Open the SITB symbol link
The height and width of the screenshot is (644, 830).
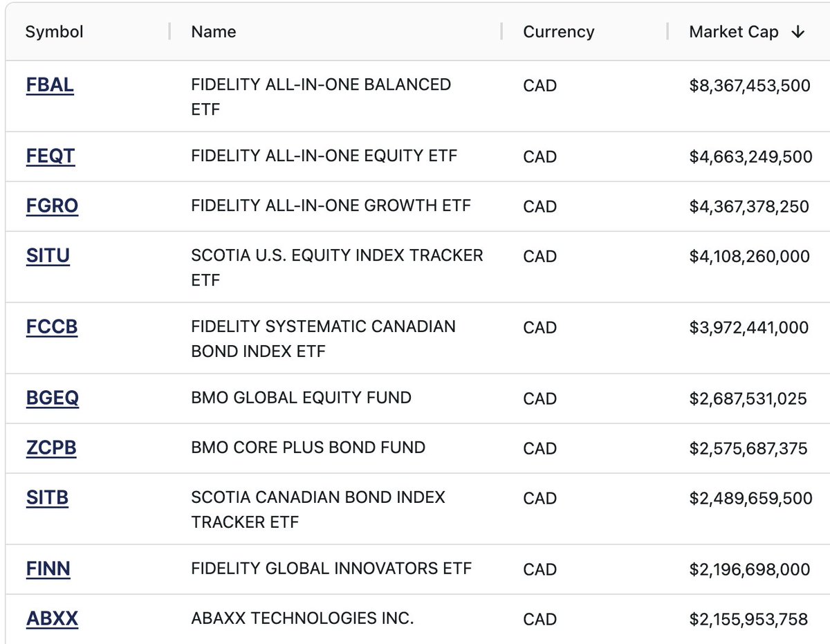click(47, 498)
